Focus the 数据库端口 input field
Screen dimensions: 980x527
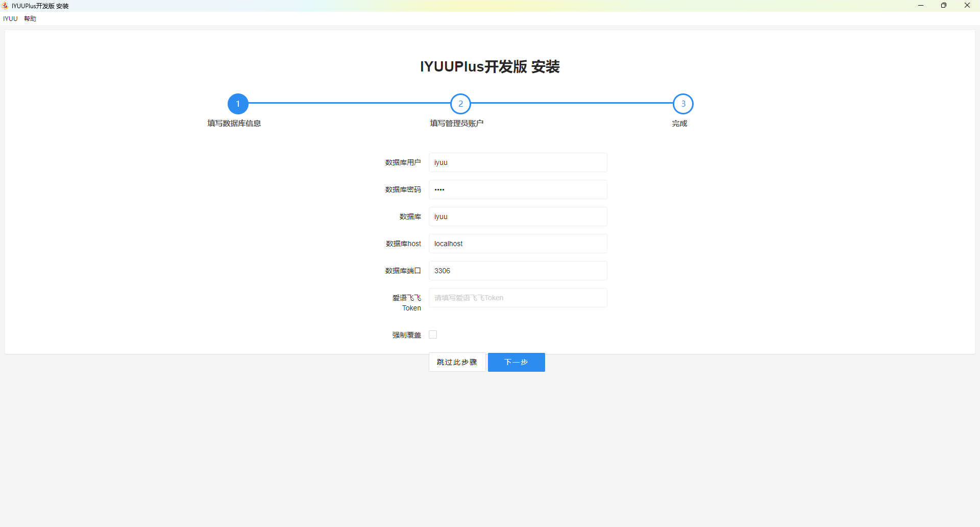[x=518, y=271]
